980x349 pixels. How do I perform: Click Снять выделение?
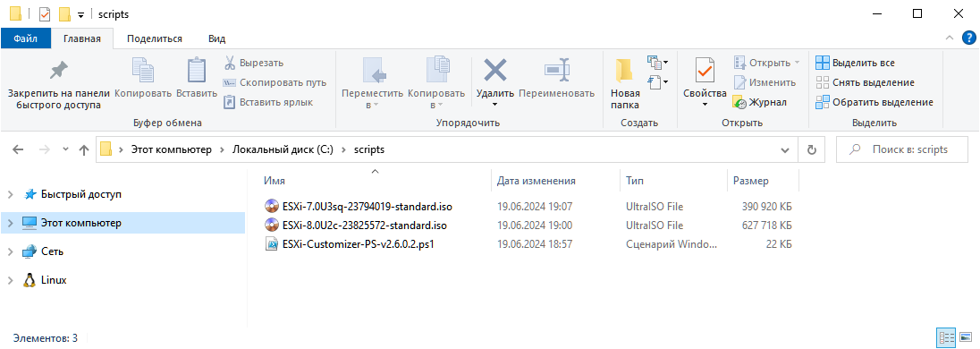(865, 82)
